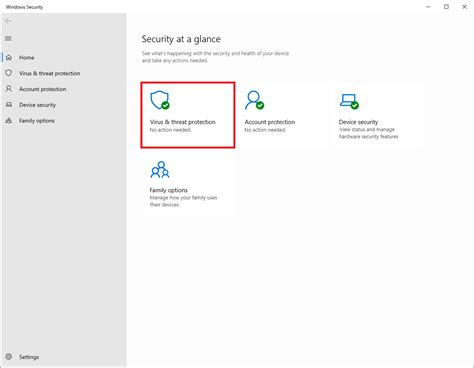The image size is (474, 368).
Task: Click 'Manage how your family uses their devices' text
Action: coord(183,201)
